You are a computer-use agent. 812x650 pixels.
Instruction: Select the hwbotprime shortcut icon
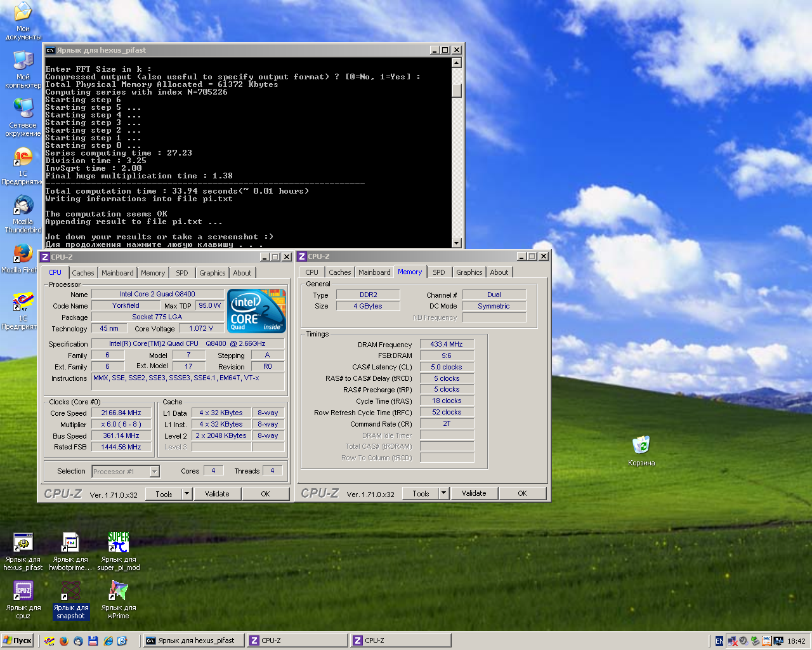pyautogui.click(x=70, y=552)
